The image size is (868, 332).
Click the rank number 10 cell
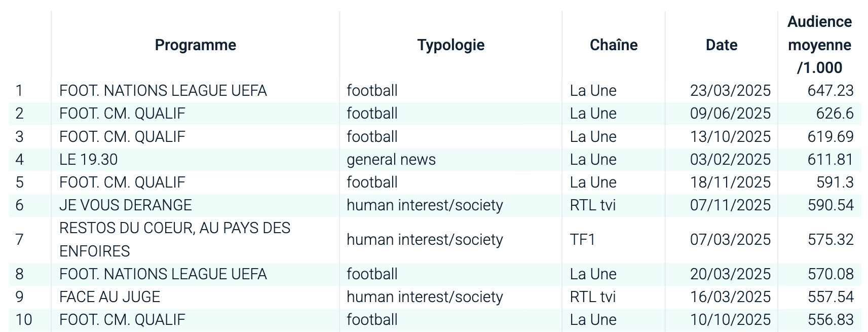[x=24, y=320]
